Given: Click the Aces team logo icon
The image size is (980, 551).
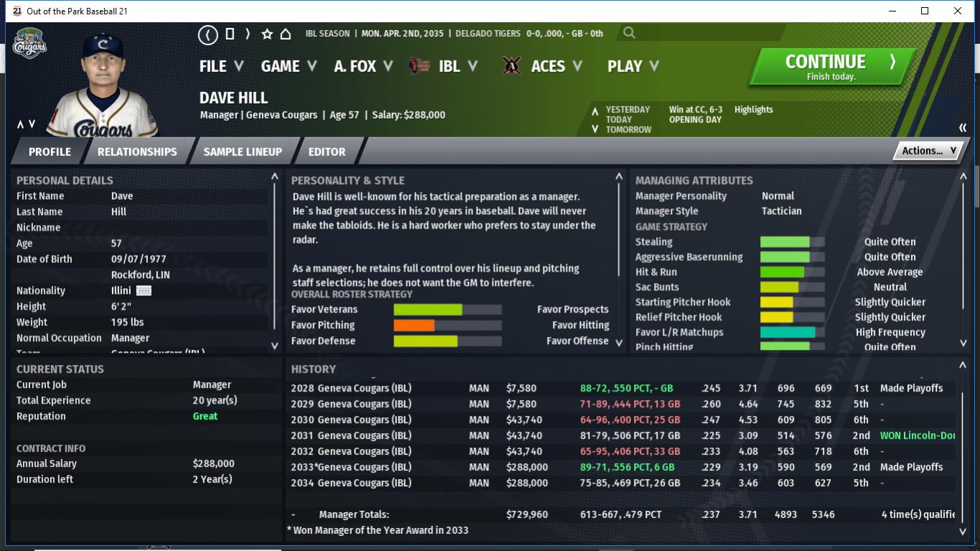Looking at the screenshot, I should (x=511, y=66).
